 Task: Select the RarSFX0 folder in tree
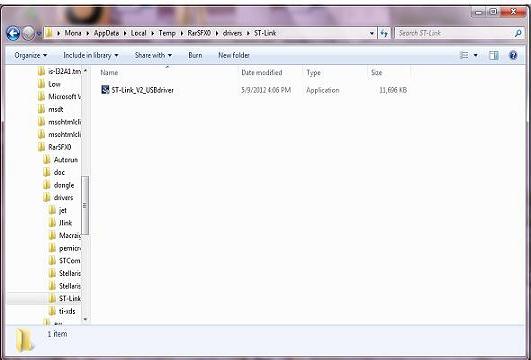coord(60,147)
